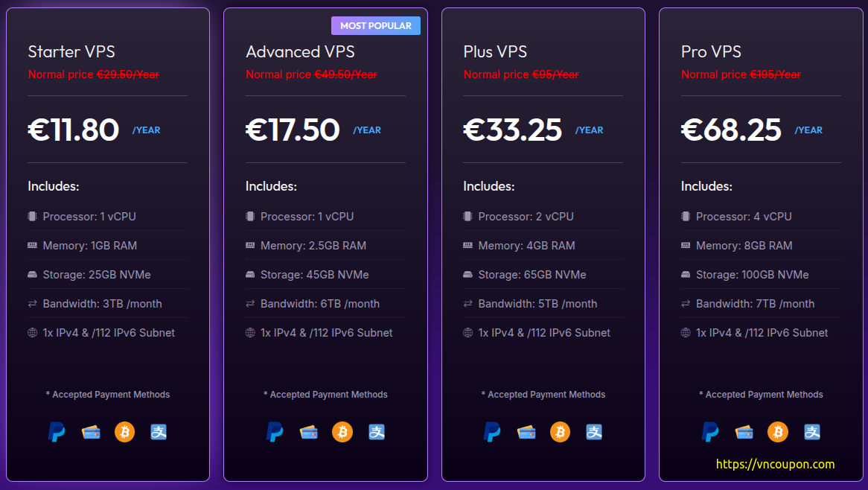Click the processor chip icon in Advanced VPS

click(250, 217)
